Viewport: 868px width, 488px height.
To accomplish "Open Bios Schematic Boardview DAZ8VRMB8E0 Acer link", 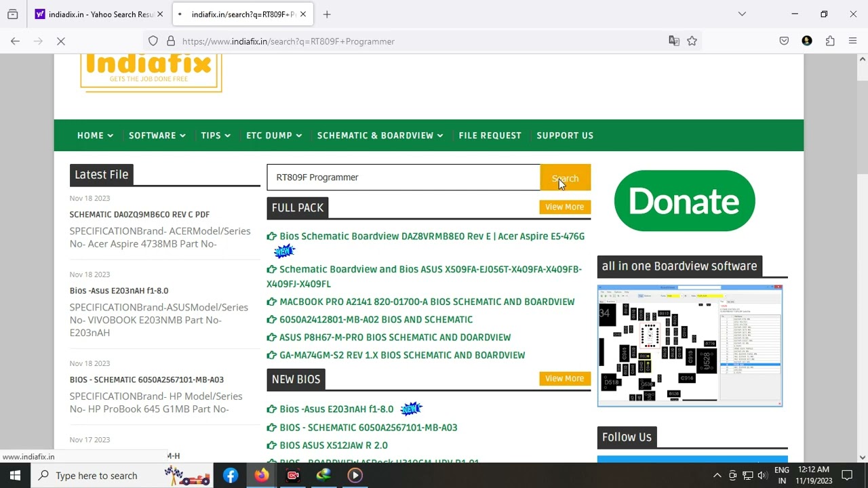I will click(431, 237).
